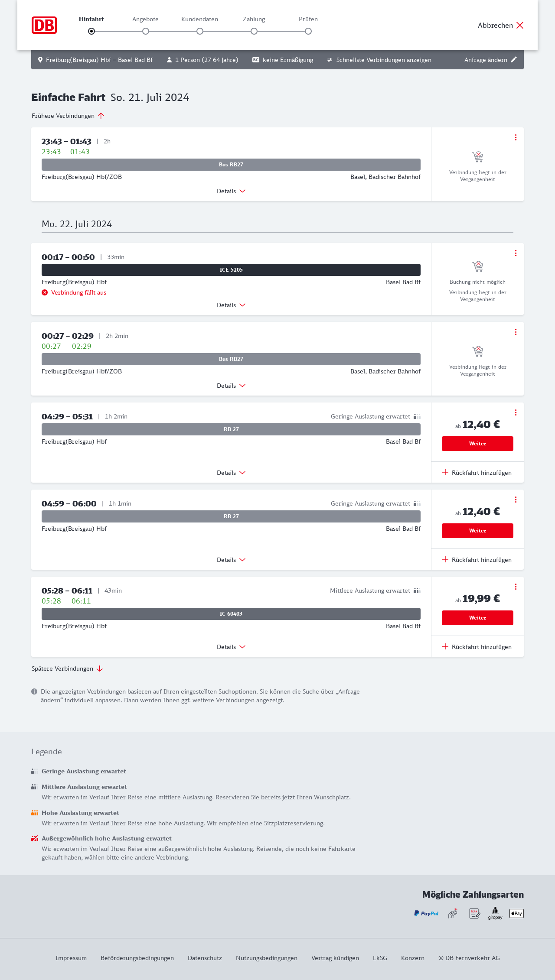
Task: Click the giropay payment icon
Action: click(495, 913)
